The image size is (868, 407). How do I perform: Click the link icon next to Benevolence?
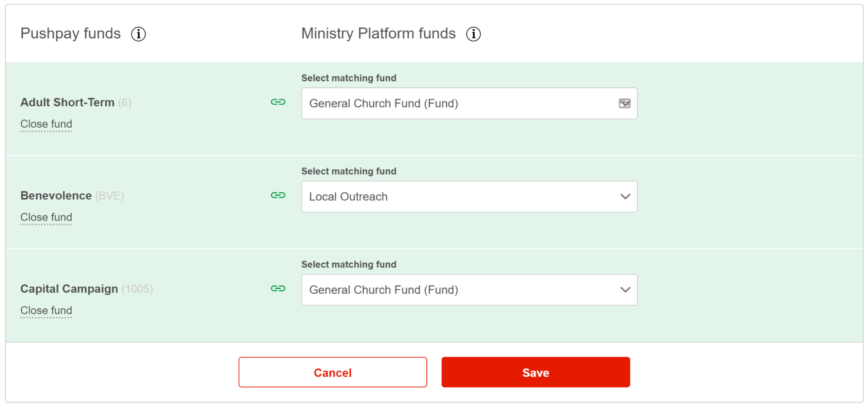(277, 195)
